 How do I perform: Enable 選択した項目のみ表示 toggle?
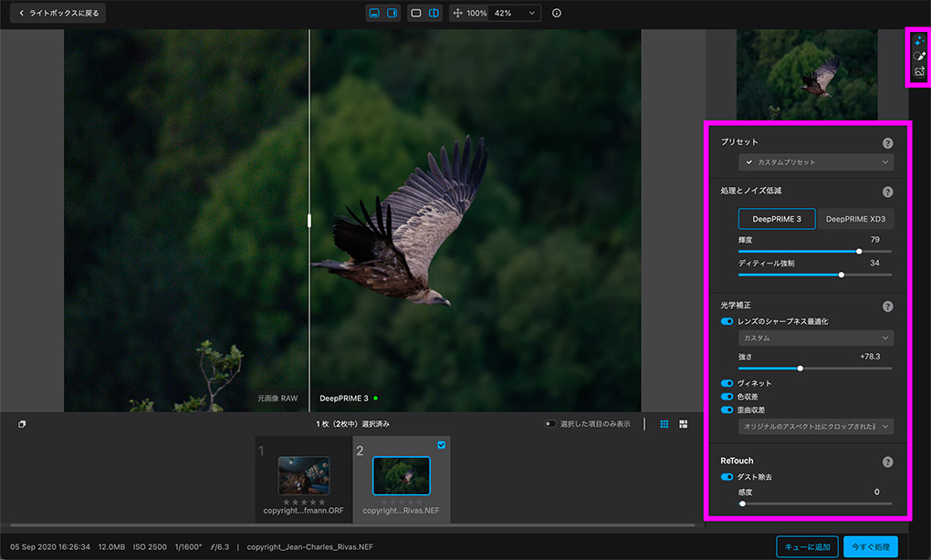(550, 424)
